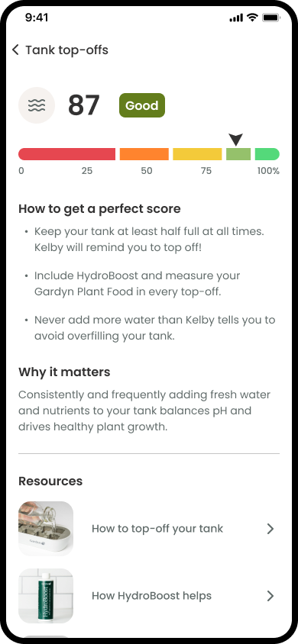Tap the yellow segment of score bar

197,154
